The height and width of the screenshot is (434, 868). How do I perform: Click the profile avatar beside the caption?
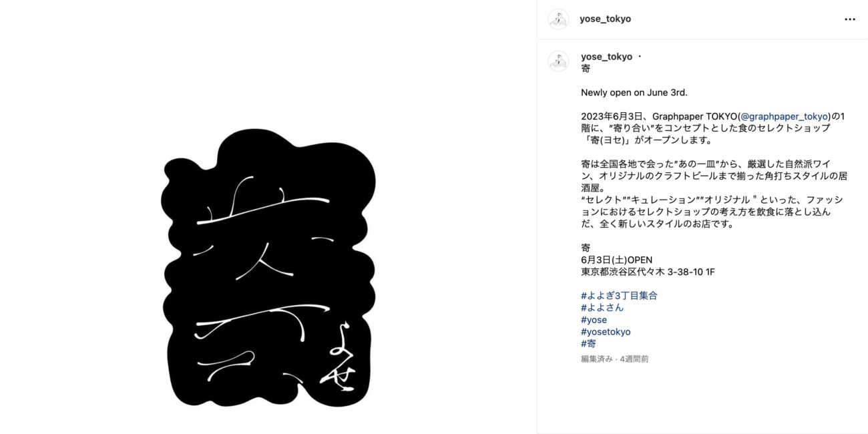click(x=558, y=61)
